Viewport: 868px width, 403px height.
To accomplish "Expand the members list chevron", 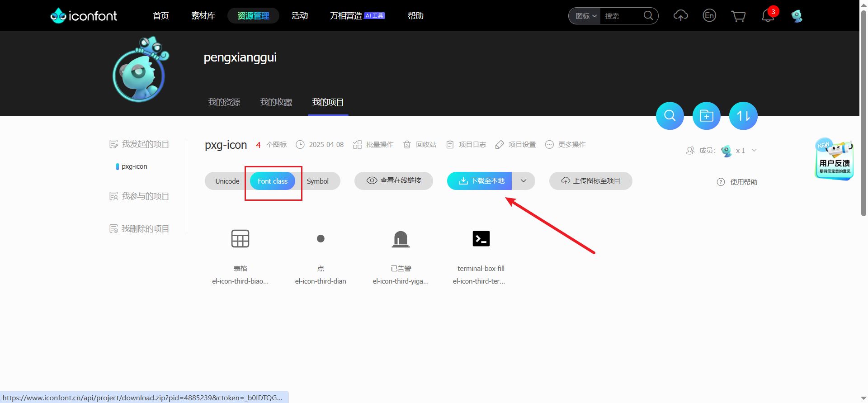I will coord(754,151).
